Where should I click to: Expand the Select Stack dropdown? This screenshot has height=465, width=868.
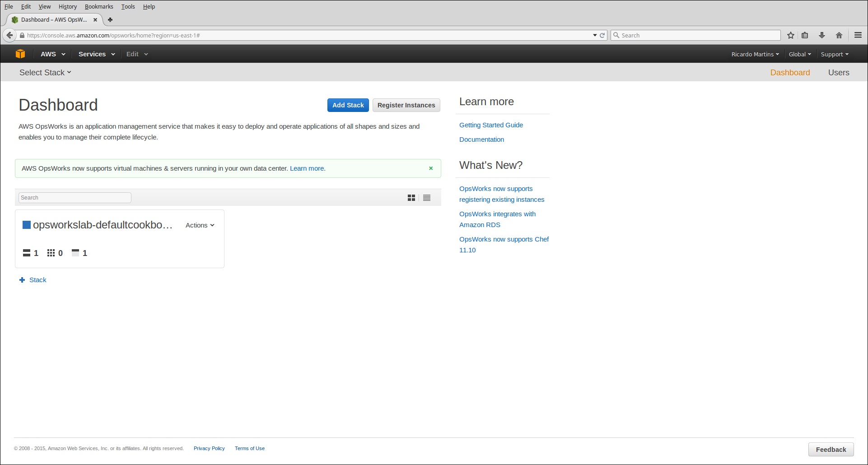click(45, 73)
